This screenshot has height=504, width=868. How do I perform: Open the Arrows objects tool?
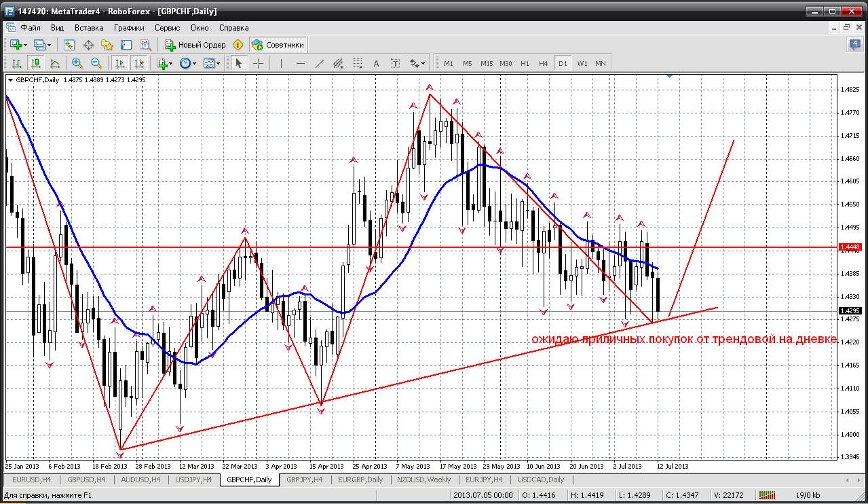click(415, 63)
